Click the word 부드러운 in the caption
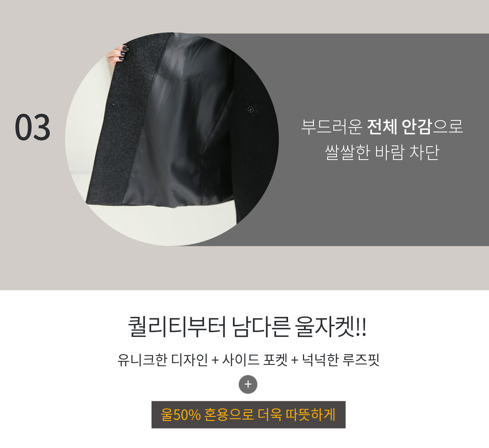The height and width of the screenshot is (448, 489). (332, 127)
